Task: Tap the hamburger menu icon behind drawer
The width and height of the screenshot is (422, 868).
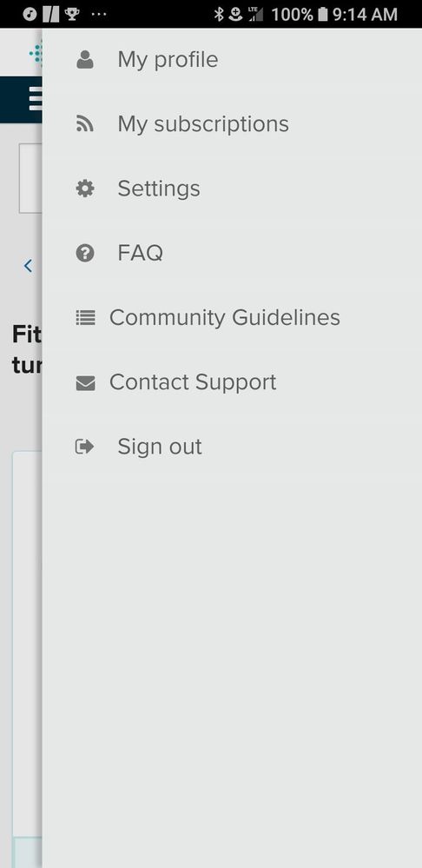Action: click(36, 100)
